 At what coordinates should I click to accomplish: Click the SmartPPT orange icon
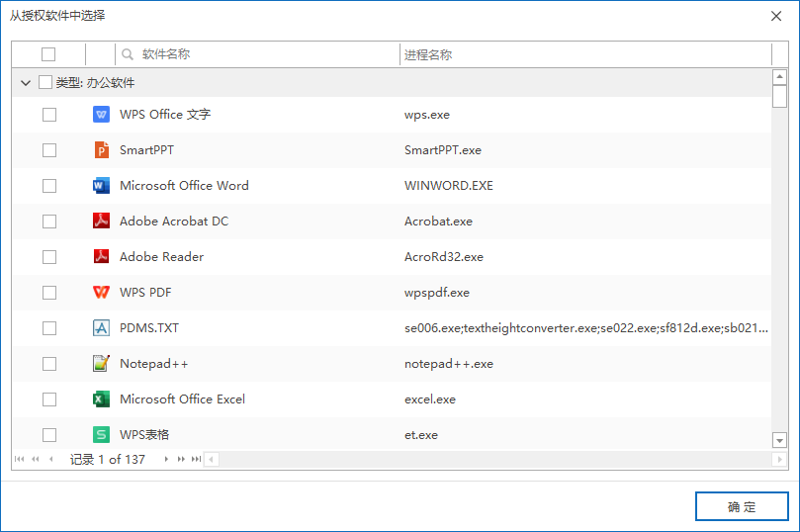[x=101, y=150]
